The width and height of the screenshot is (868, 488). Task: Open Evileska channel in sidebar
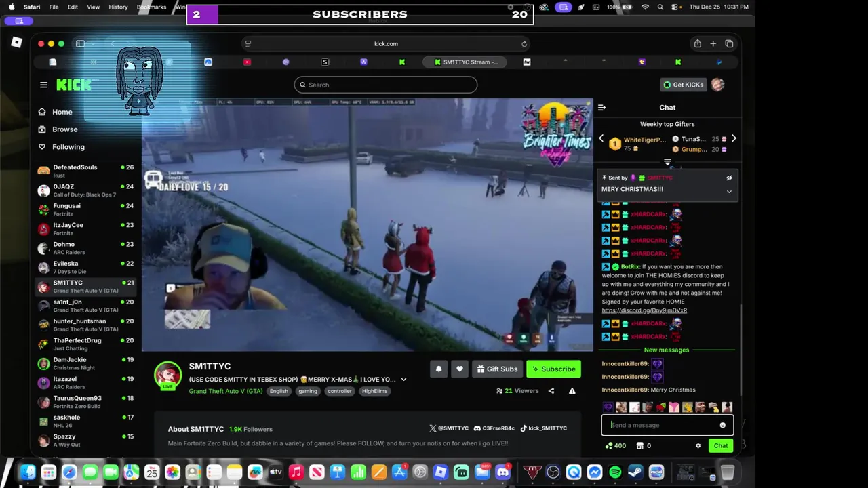pyautogui.click(x=86, y=267)
